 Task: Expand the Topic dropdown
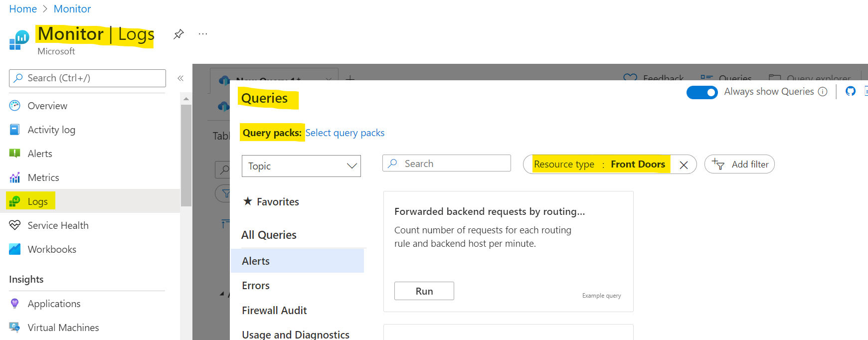click(301, 166)
